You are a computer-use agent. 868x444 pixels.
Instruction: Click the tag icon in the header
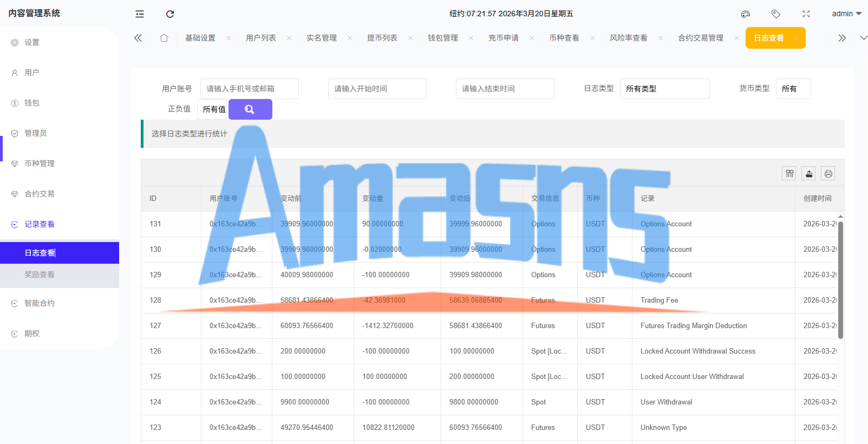776,14
